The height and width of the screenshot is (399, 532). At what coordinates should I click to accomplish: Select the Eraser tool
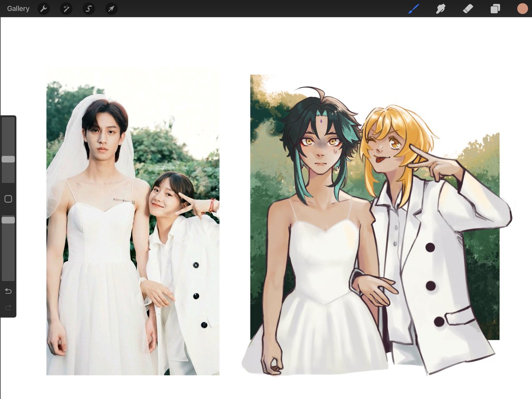coord(468,8)
